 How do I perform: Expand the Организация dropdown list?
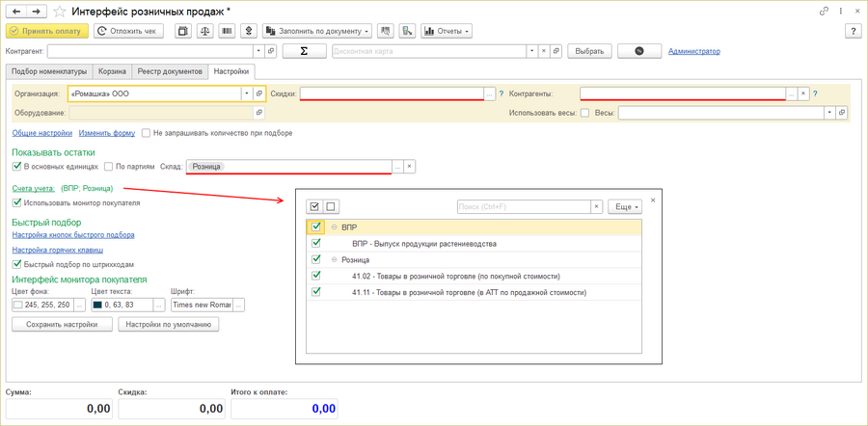tap(247, 93)
